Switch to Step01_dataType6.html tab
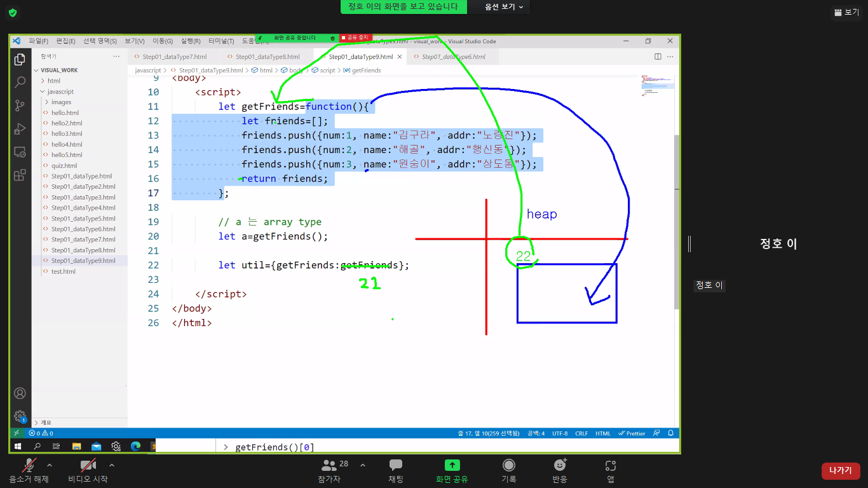868x488 pixels. point(454,57)
